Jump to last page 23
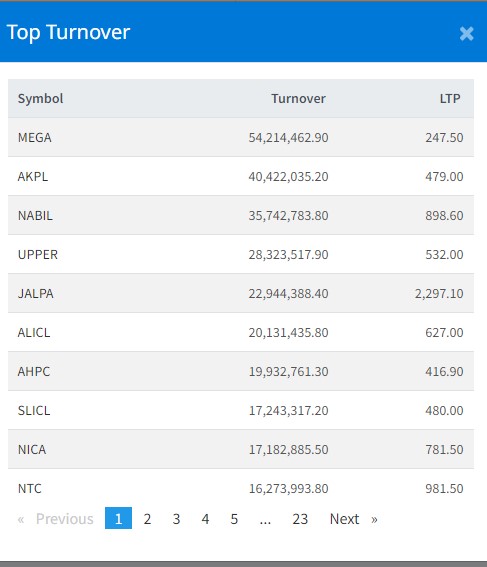 click(x=300, y=519)
